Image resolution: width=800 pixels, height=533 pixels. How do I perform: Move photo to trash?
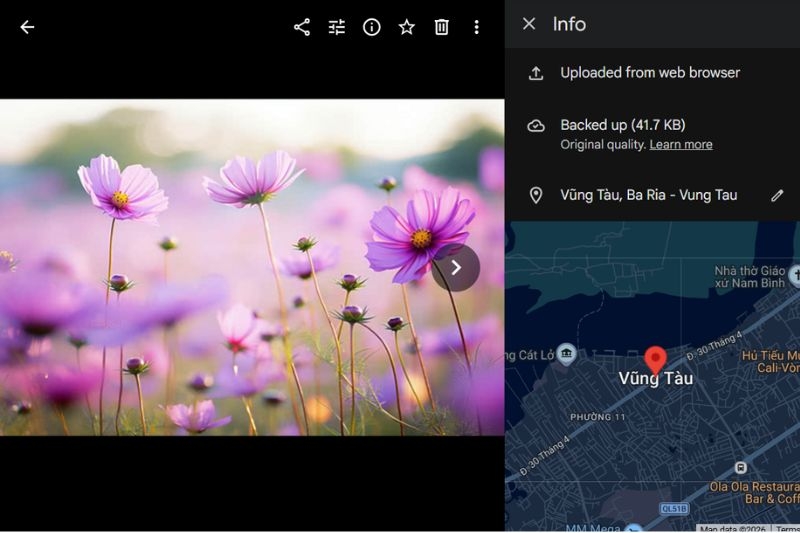click(441, 27)
